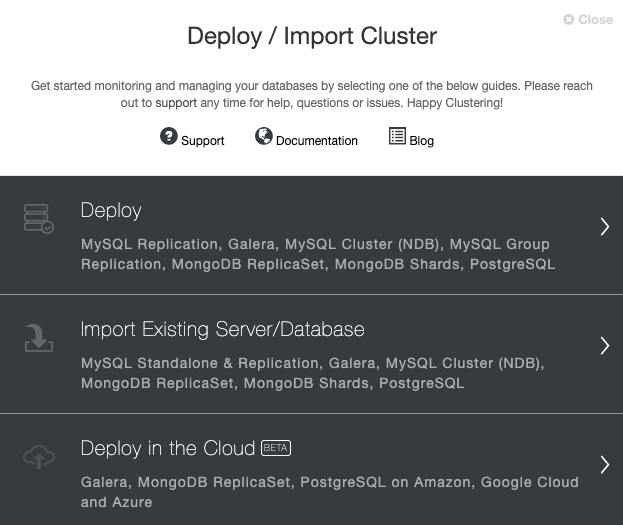Expand Deploy in the Cloud chevron

click(604, 464)
